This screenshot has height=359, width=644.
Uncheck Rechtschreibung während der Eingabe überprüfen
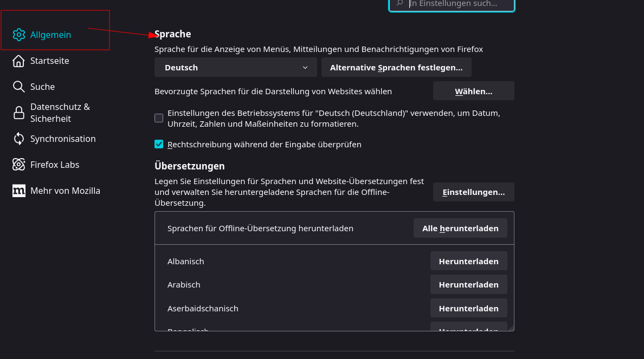pyautogui.click(x=159, y=144)
